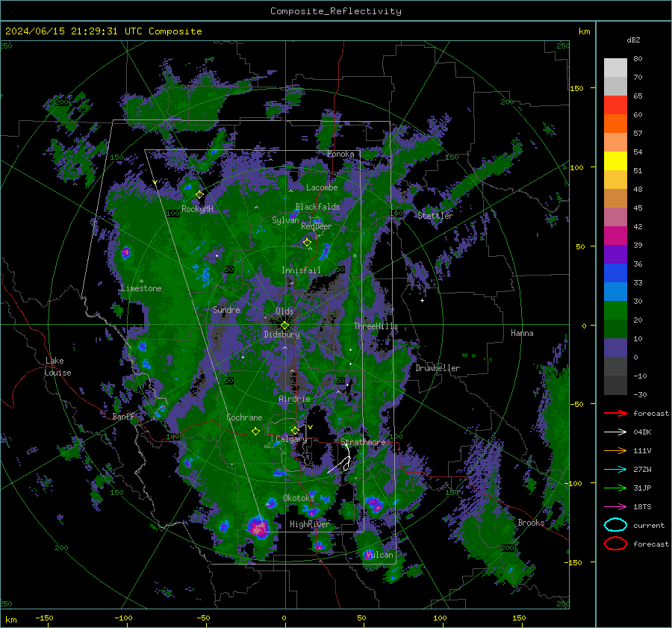Click the red forecast arrow in legend
The image size is (672, 628).
click(615, 413)
